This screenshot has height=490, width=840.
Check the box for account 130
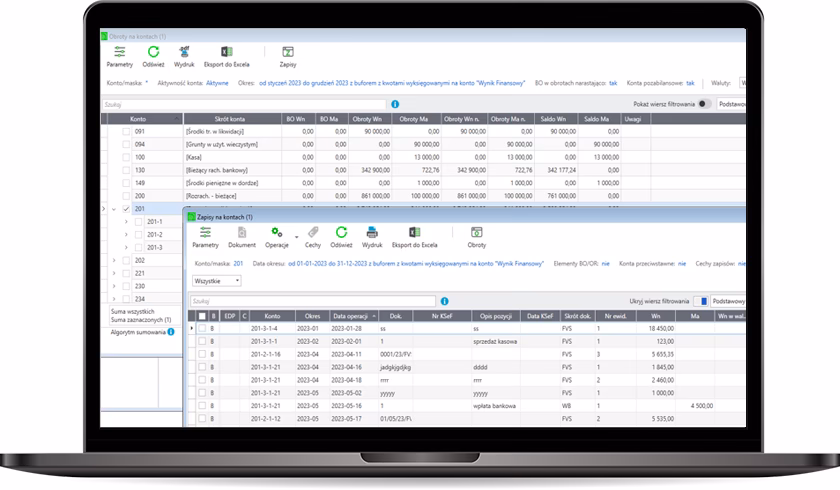(x=126, y=170)
